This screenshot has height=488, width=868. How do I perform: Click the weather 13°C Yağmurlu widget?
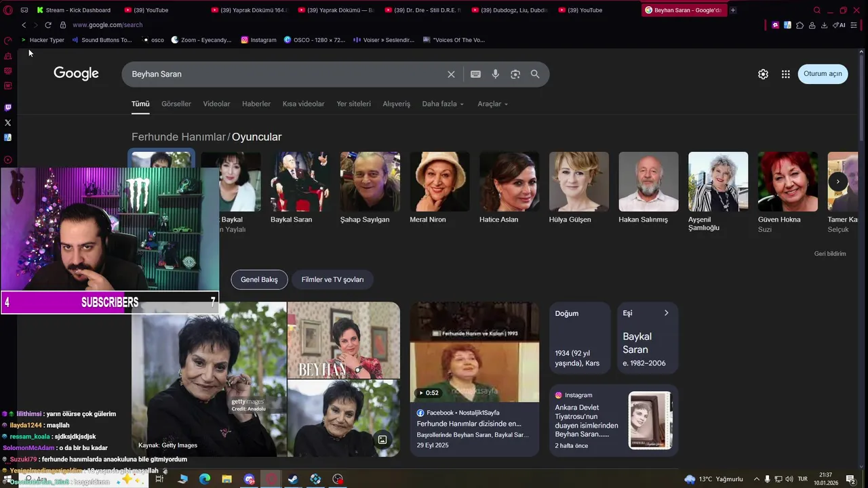pos(713,479)
